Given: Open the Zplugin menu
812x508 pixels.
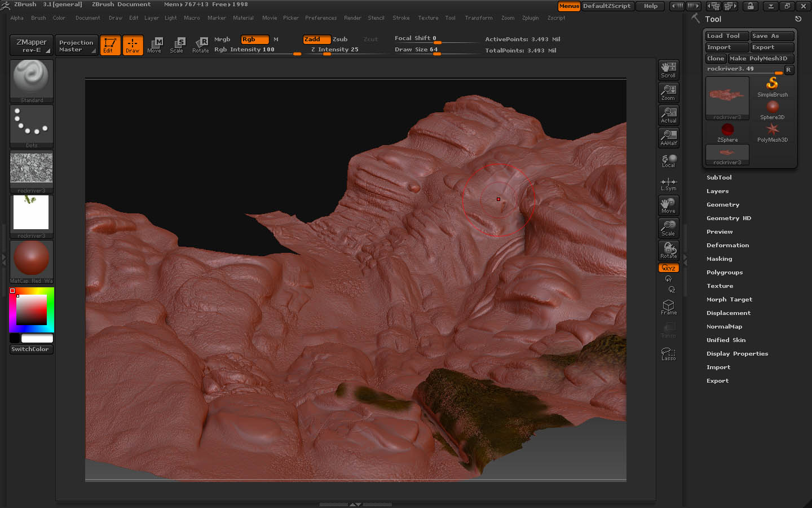Looking at the screenshot, I should pos(530,18).
